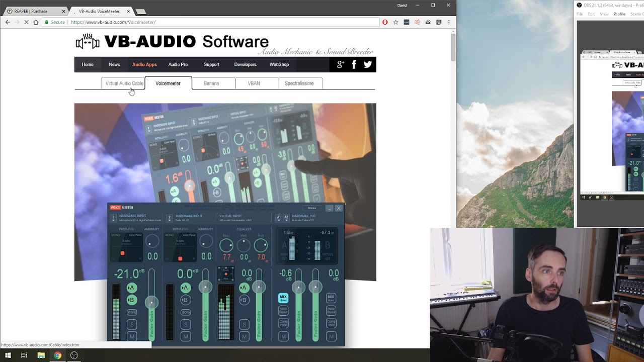The image size is (644, 362).
Task: Open File Explorer from the taskbar
Action: click(x=41, y=355)
